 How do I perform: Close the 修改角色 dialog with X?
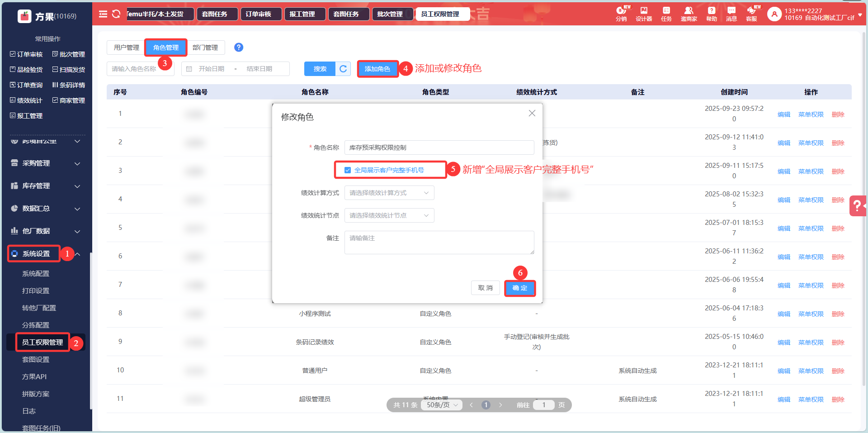[532, 113]
